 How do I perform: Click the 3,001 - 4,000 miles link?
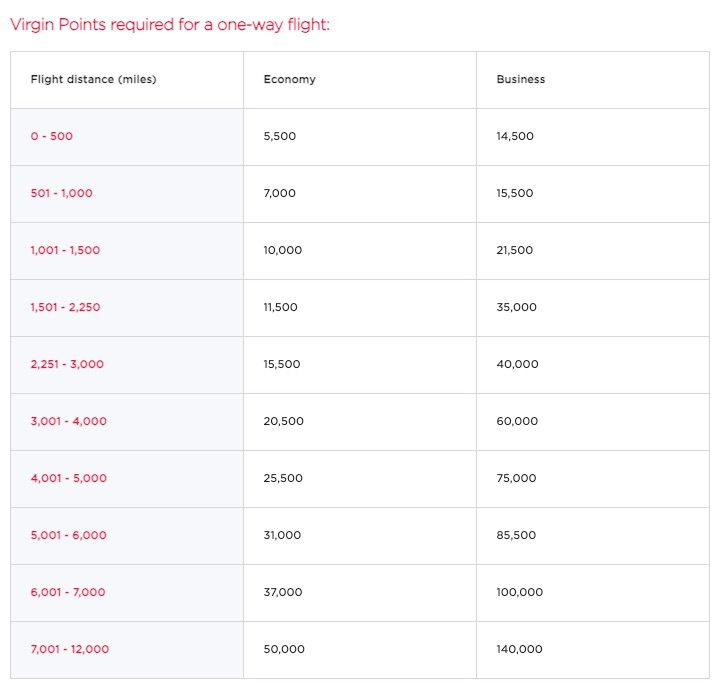point(68,421)
